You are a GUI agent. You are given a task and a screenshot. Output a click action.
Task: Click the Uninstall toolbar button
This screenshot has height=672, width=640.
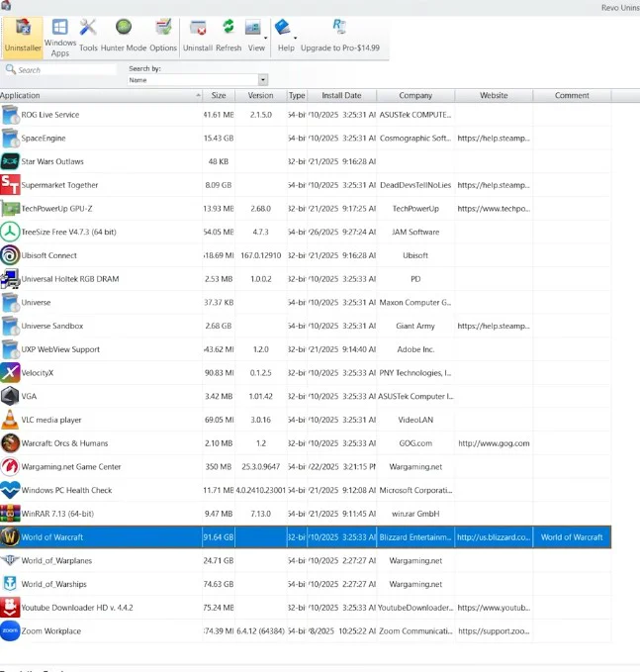coord(198,34)
